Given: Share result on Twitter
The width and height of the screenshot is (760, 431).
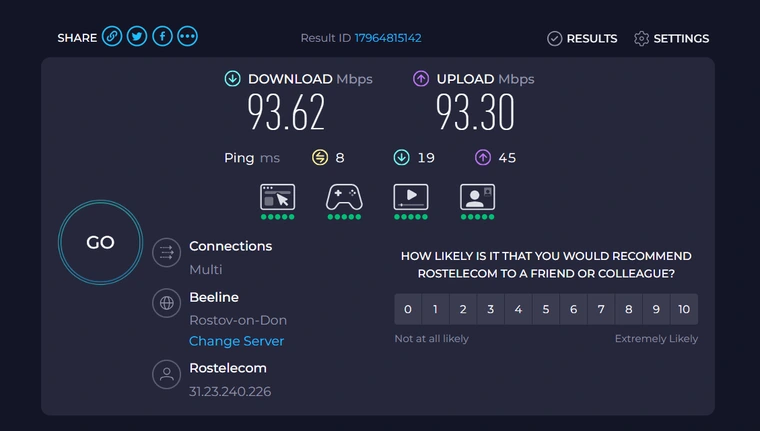Looking at the screenshot, I should point(137,37).
